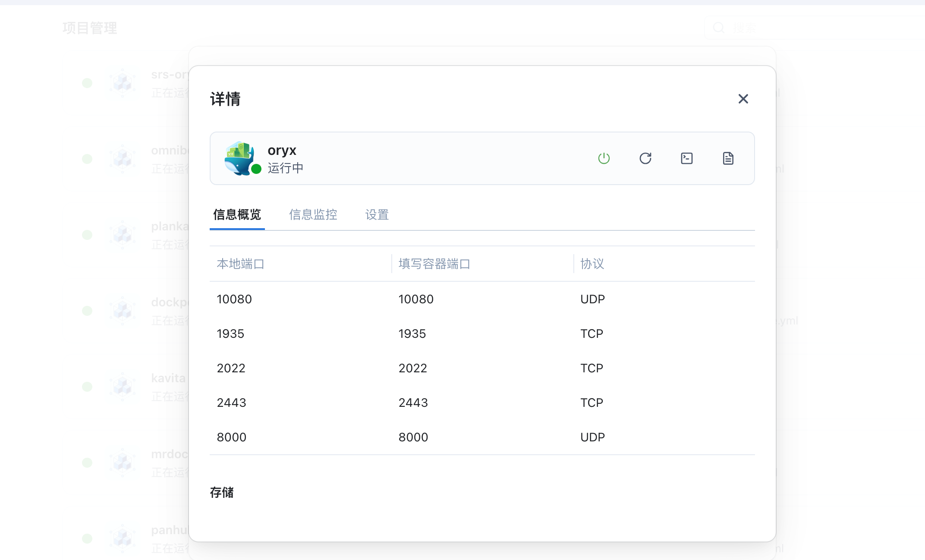The image size is (925, 560).
Task: Close the 详情 dialog
Action: point(743,99)
